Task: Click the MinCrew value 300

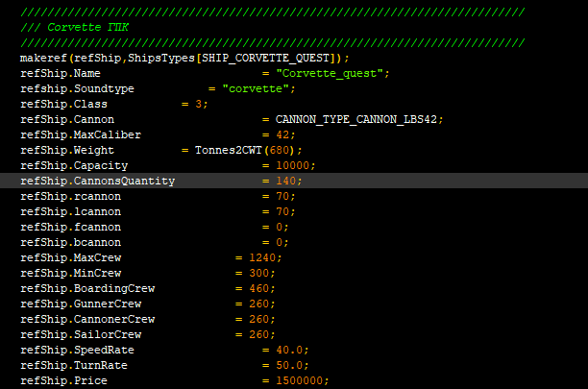Action: 259,273
